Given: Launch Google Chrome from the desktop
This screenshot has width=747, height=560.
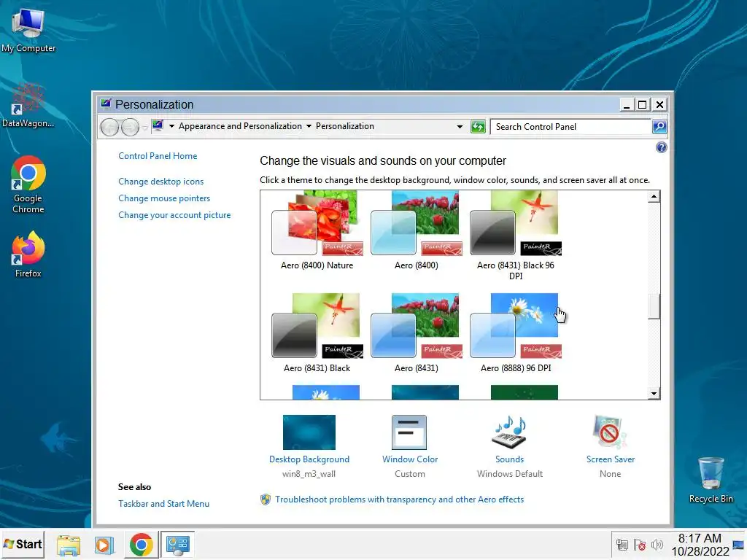Looking at the screenshot, I should (x=28, y=184).
